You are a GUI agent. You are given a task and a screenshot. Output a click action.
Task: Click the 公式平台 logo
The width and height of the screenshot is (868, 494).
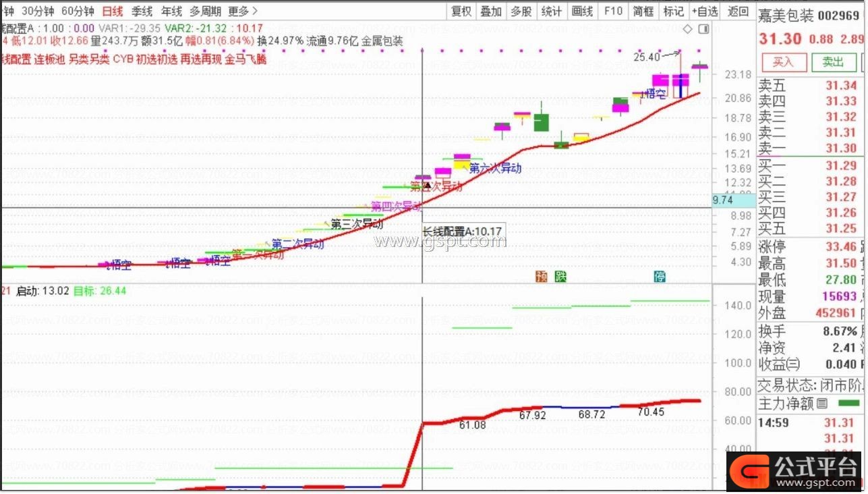[x=796, y=471]
